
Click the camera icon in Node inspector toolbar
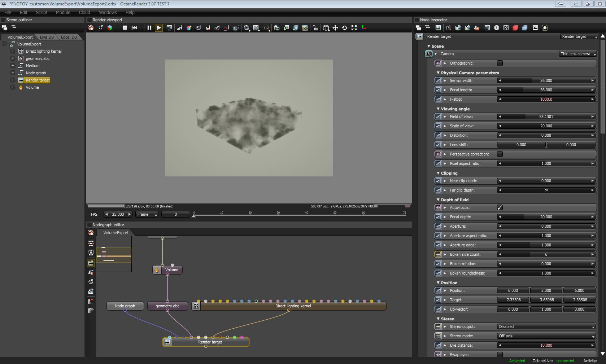coord(449,28)
